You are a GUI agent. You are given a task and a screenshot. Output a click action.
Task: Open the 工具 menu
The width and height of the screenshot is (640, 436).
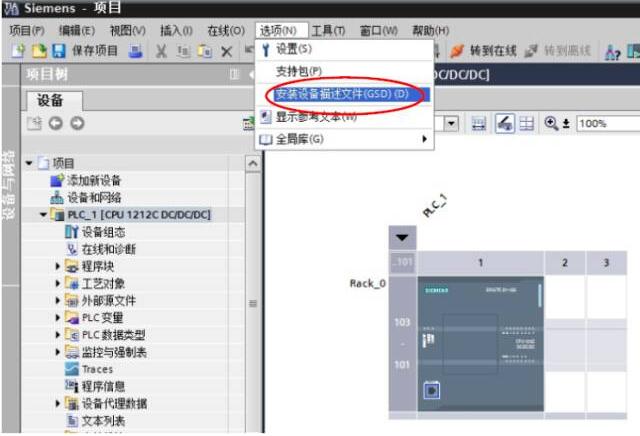click(328, 30)
